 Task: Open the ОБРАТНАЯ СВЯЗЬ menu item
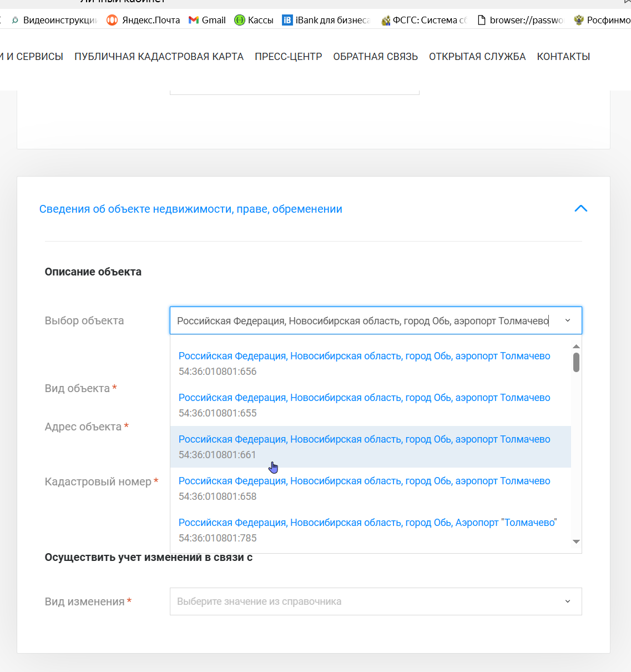click(x=376, y=57)
